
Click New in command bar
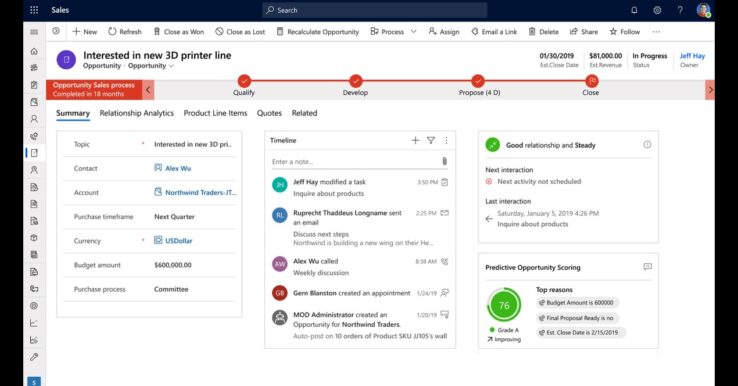tap(84, 32)
